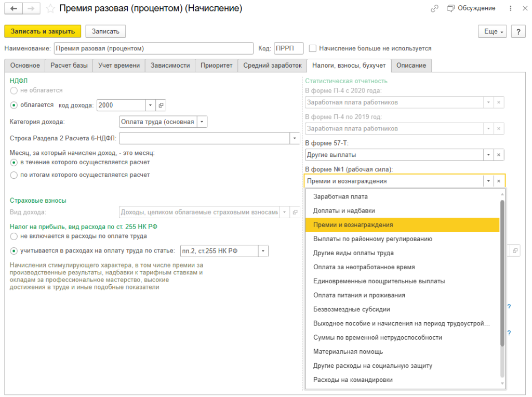Click the forward navigation arrow

[31, 9]
